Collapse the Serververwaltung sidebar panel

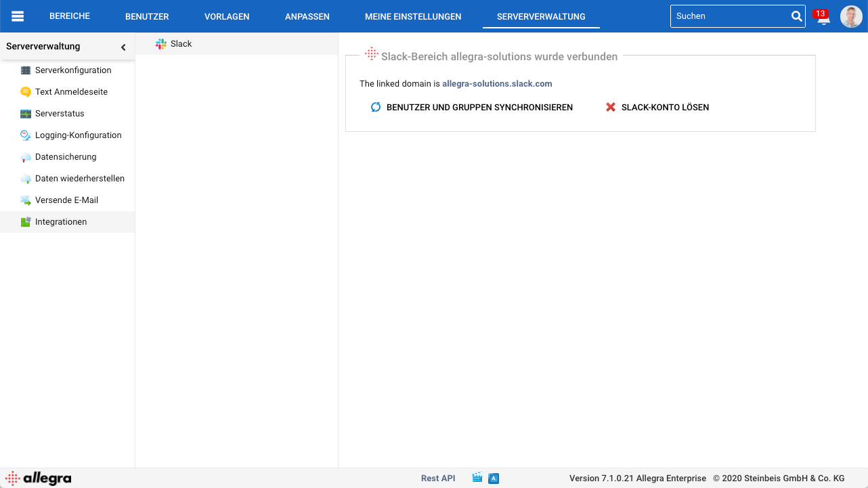click(x=123, y=47)
